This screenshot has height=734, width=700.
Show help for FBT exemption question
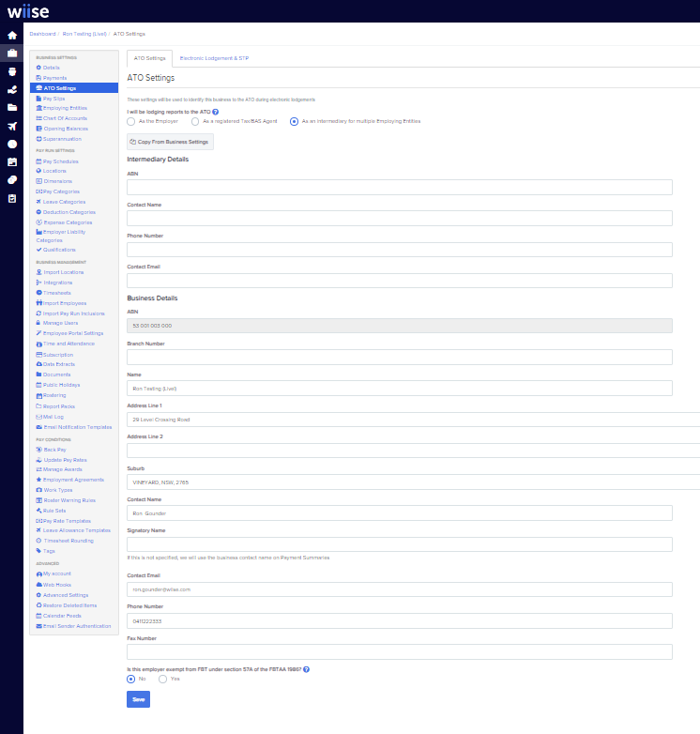[306, 669]
